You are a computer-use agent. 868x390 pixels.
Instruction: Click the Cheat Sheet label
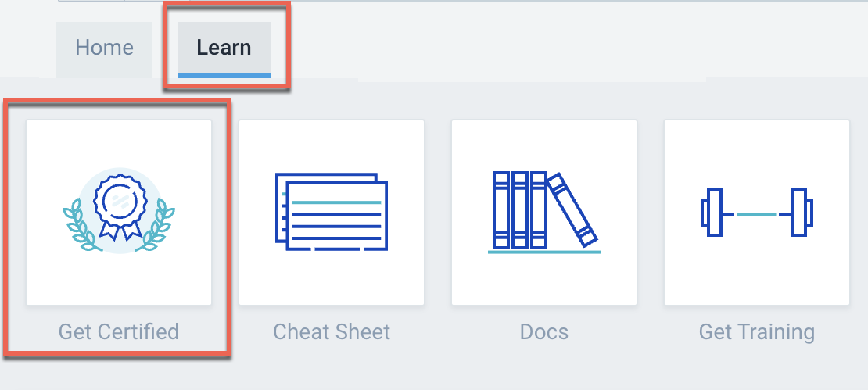click(x=332, y=331)
